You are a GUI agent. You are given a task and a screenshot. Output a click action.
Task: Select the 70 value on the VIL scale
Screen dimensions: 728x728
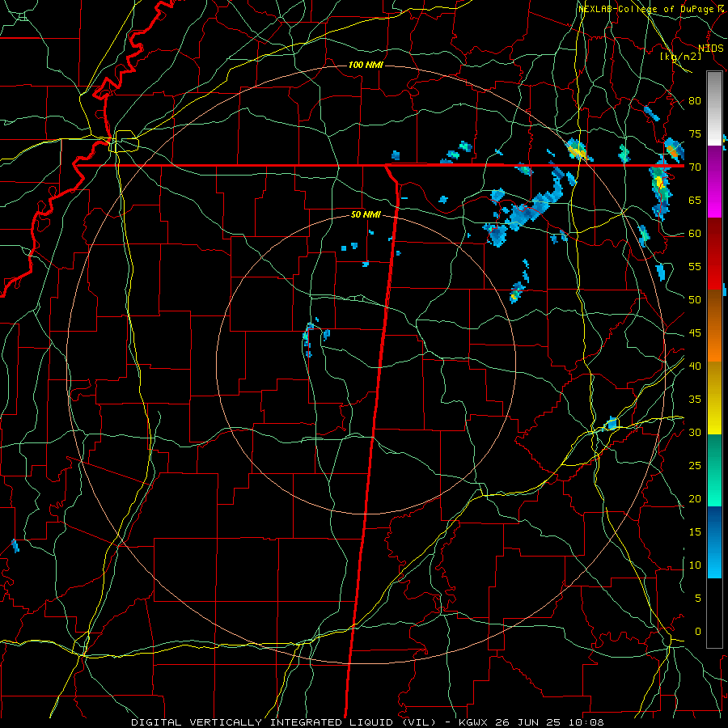tap(695, 167)
